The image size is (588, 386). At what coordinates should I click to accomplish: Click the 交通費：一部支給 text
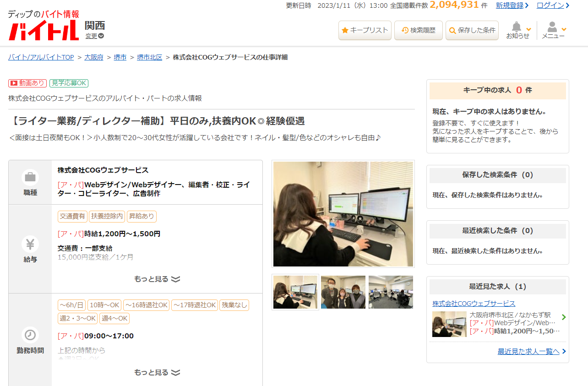coord(85,249)
